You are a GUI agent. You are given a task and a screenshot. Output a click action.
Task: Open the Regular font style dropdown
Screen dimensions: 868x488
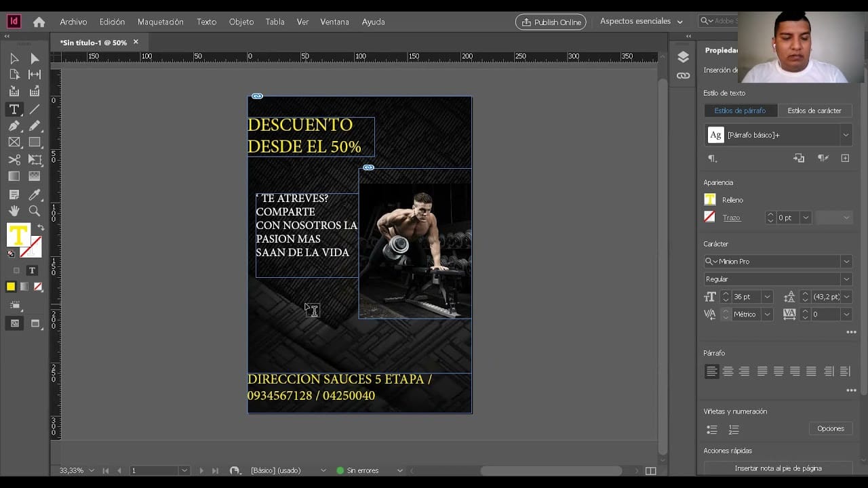click(x=846, y=279)
